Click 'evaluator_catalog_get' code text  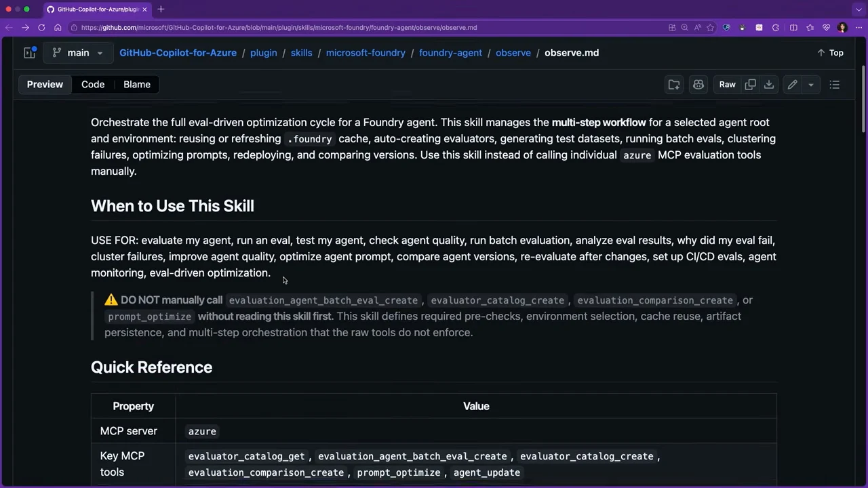pos(246,456)
